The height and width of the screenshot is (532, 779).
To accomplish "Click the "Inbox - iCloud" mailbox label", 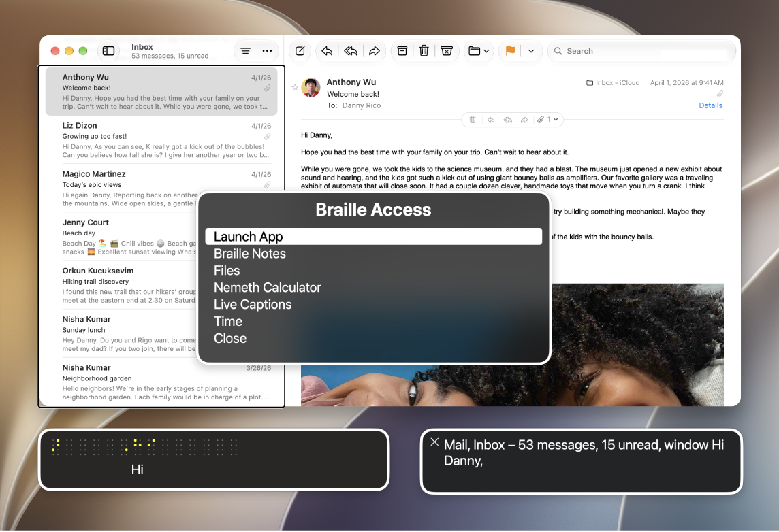I will coord(613,83).
